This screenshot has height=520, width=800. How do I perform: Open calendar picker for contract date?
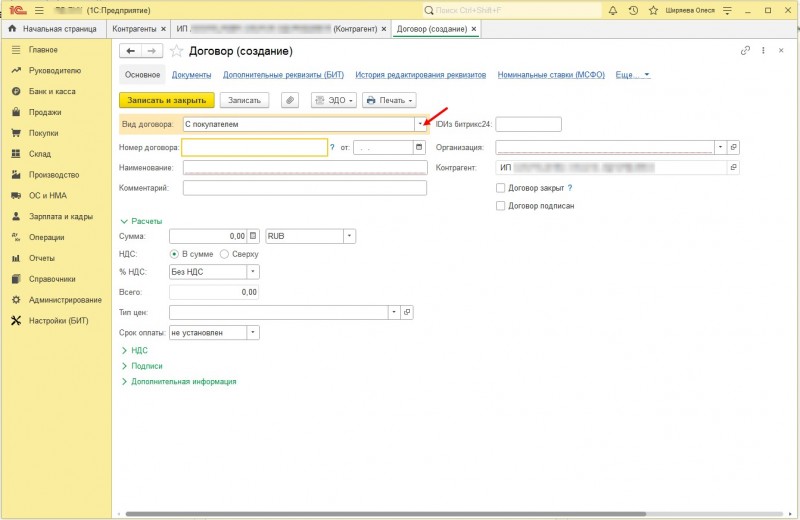[x=419, y=147]
